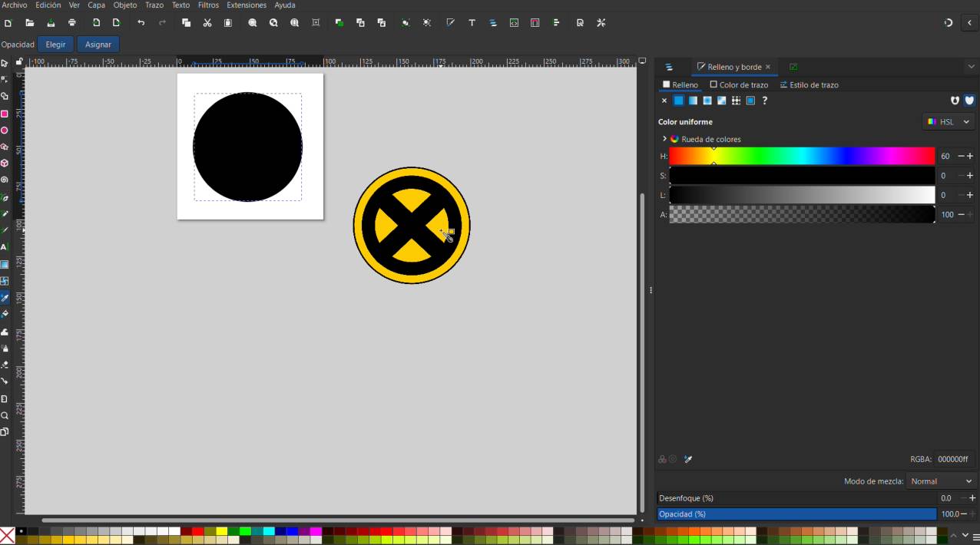This screenshot has height=545, width=980.
Task: Select the node edit tool
Action: (5, 80)
